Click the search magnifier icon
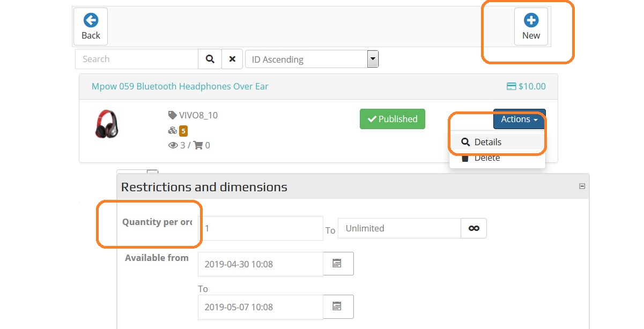The height and width of the screenshot is (329, 644). 210,59
